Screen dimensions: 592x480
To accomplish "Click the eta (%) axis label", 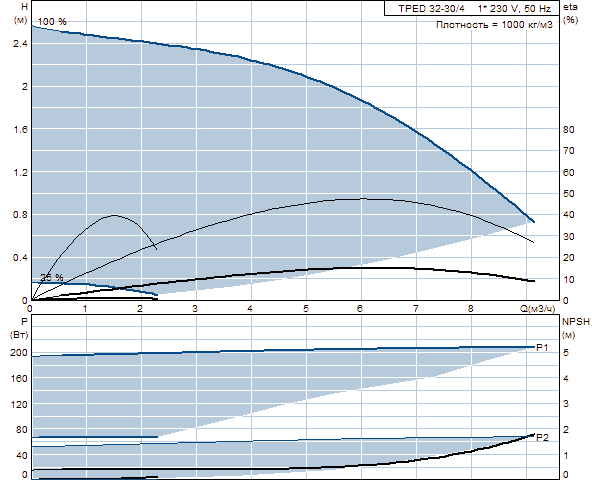I will pyautogui.click(x=570, y=13).
